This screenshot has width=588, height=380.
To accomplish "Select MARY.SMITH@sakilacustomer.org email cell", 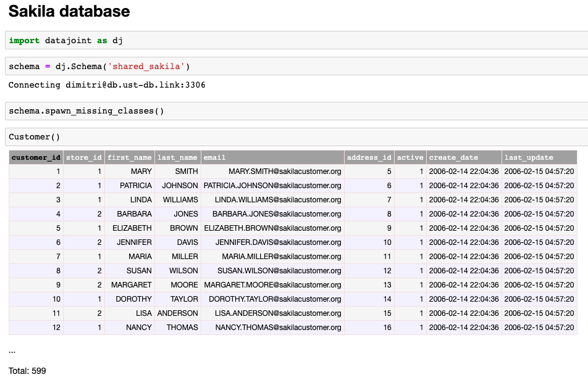I will (x=272, y=171).
